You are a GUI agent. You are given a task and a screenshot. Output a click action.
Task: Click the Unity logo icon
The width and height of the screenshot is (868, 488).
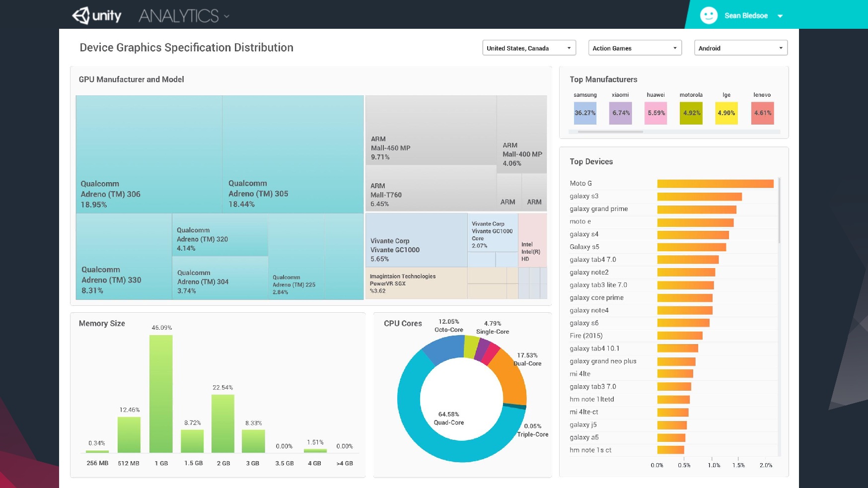click(81, 15)
